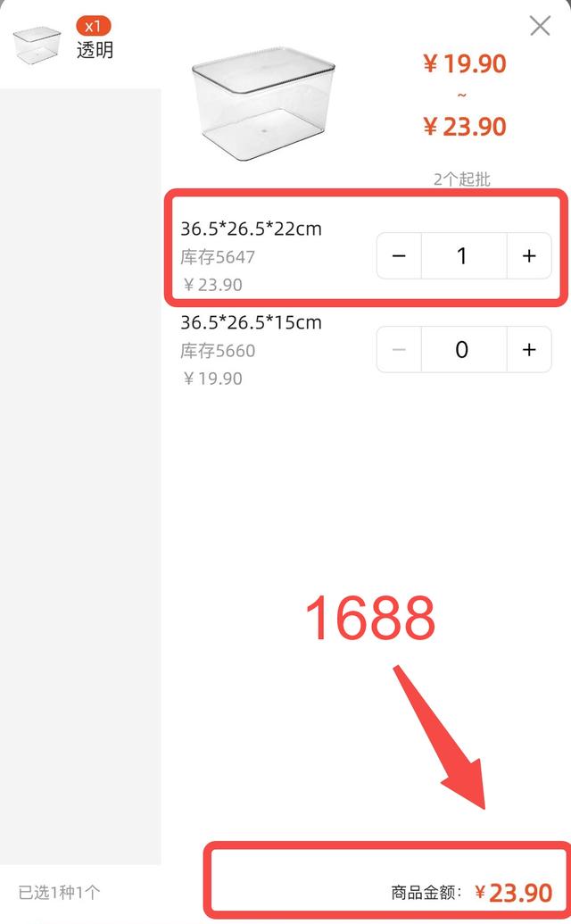571x924 pixels.
Task: Click the top ¥19.90 price in header
Action: pos(465,63)
